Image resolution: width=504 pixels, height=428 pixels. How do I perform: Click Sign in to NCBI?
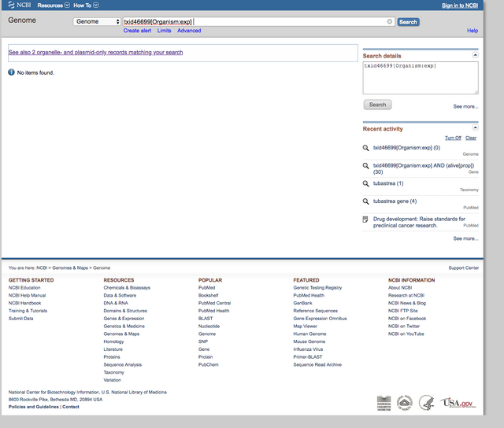460,6
